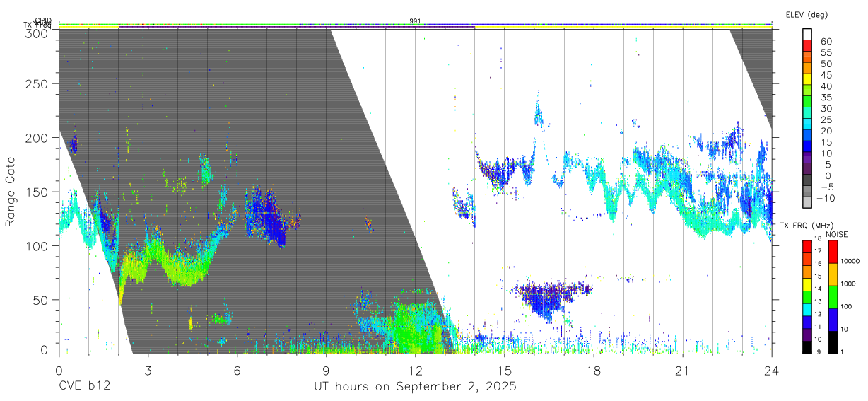
Task: Click the x-axis tick label '9'
Action: [326, 370]
